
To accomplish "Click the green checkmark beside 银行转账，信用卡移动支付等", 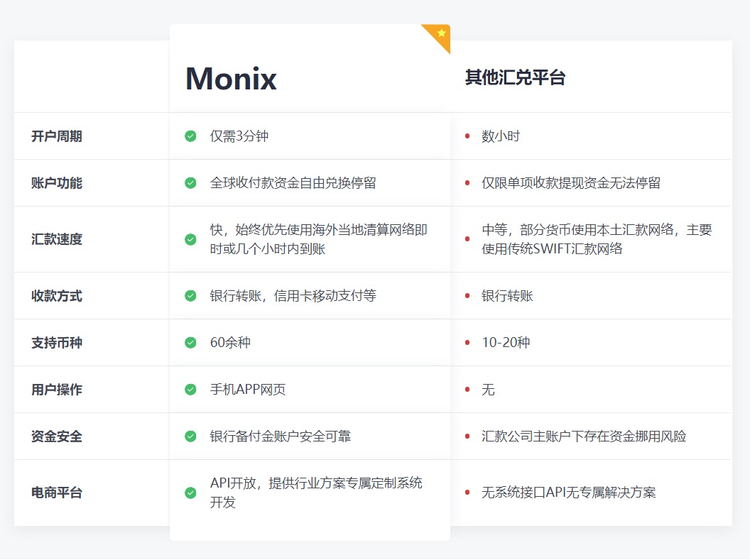I will (190, 296).
